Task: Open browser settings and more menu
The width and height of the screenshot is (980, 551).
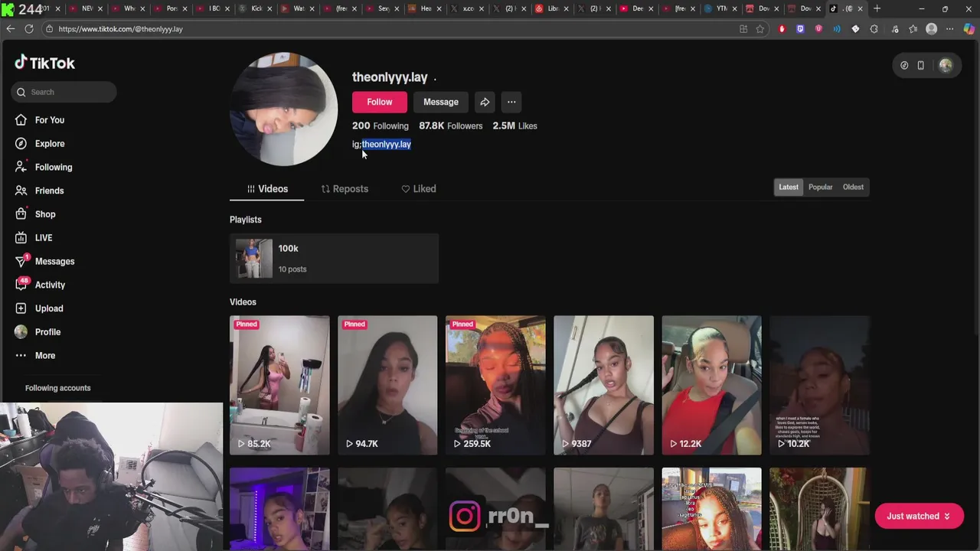Action: point(950,29)
